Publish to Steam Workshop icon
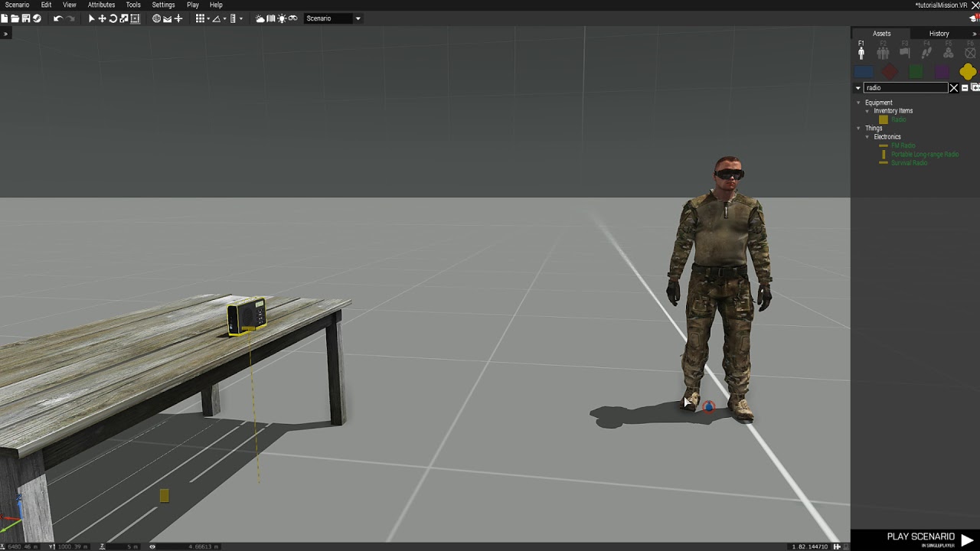 36,18
